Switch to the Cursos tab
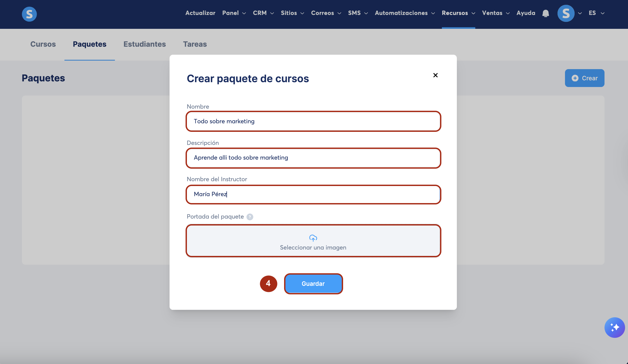 pos(43,44)
